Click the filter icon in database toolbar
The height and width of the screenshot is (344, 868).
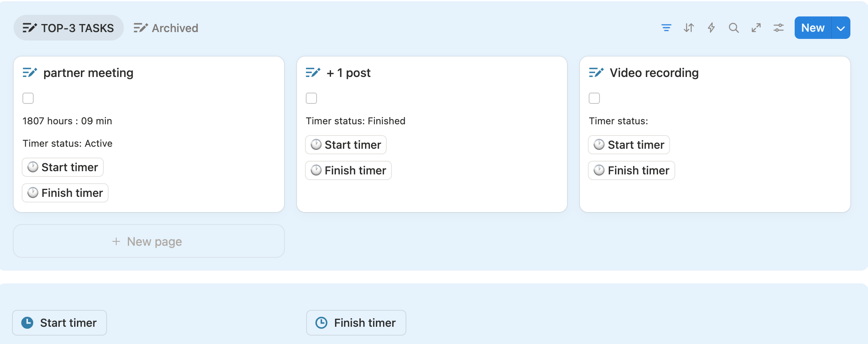coord(666,28)
